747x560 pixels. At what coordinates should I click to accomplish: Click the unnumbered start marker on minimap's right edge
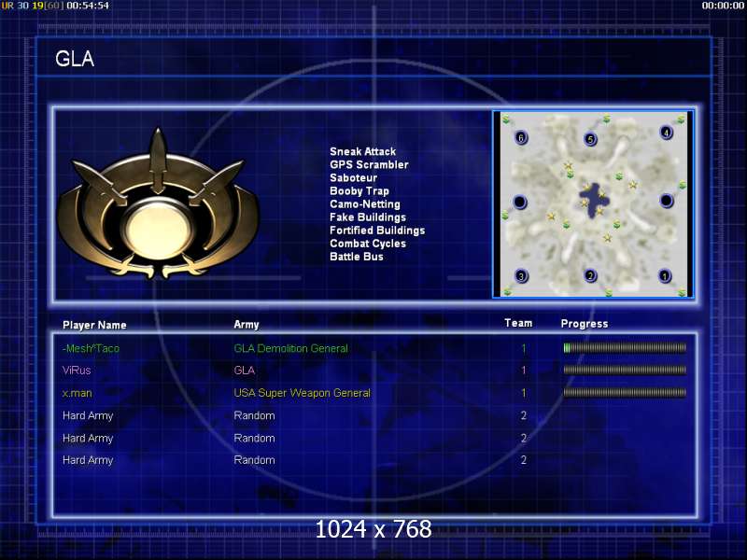666,201
